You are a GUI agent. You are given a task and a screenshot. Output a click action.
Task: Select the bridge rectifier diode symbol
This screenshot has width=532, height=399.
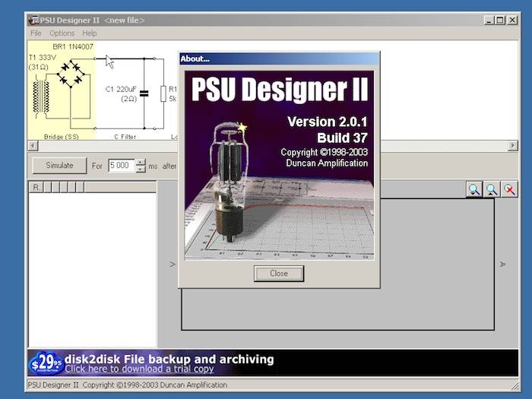tap(71, 73)
